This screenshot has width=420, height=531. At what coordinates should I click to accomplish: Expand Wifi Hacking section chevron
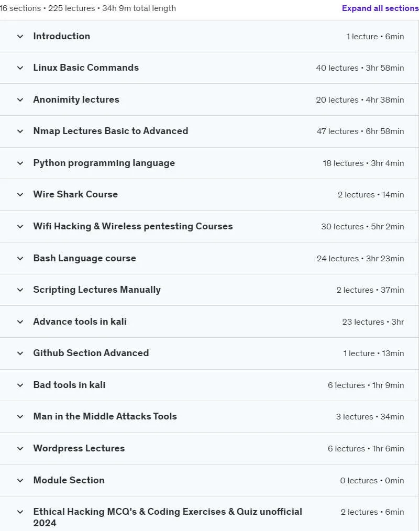20,226
